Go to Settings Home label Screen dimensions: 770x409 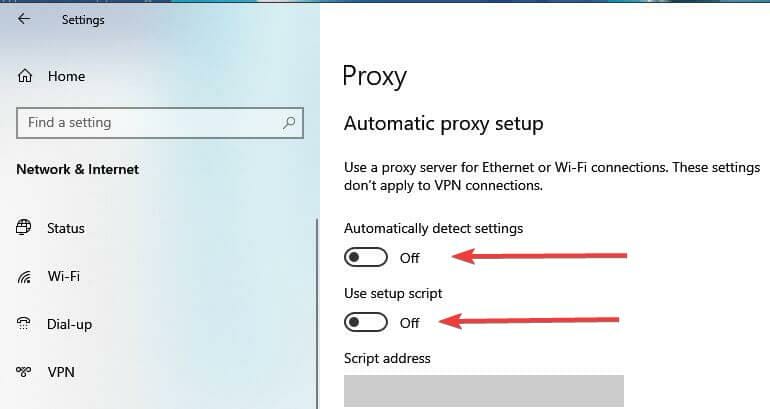pyautogui.click(x=66, y=76)
